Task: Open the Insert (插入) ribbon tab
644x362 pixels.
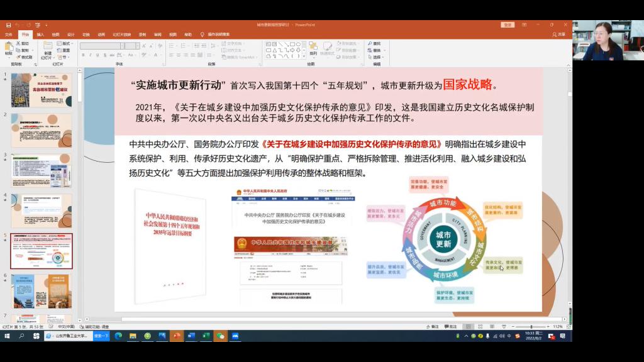Action: pos(40,35)
